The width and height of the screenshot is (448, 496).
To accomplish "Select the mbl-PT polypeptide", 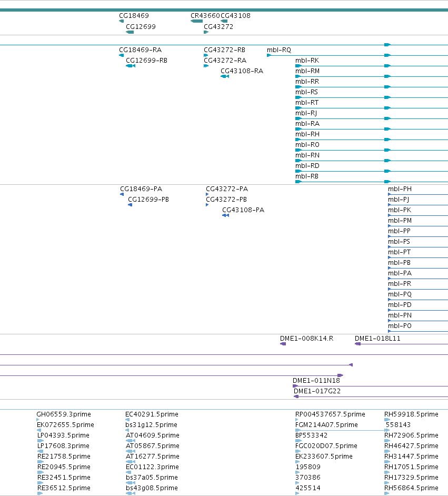I will (400, 252).
